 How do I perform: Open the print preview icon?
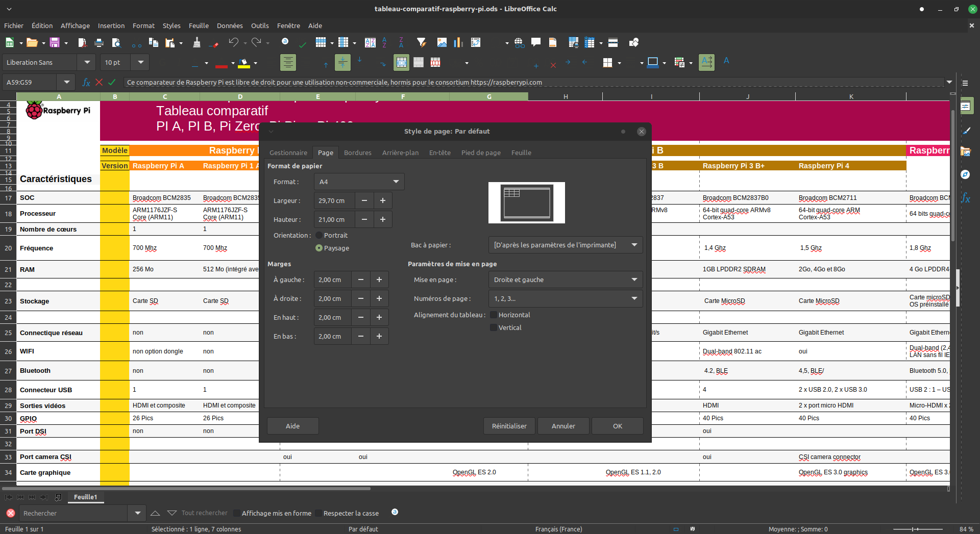[x=116, y=43]
